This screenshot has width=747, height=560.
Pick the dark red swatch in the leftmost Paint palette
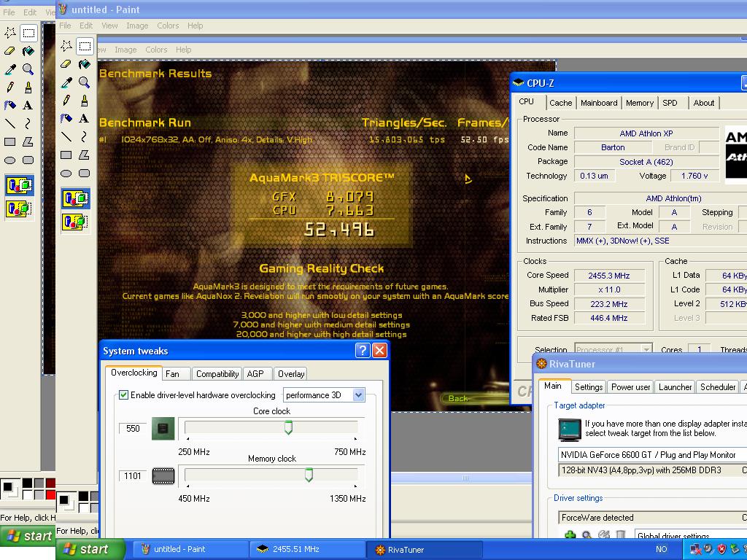[x=50, y=483]
